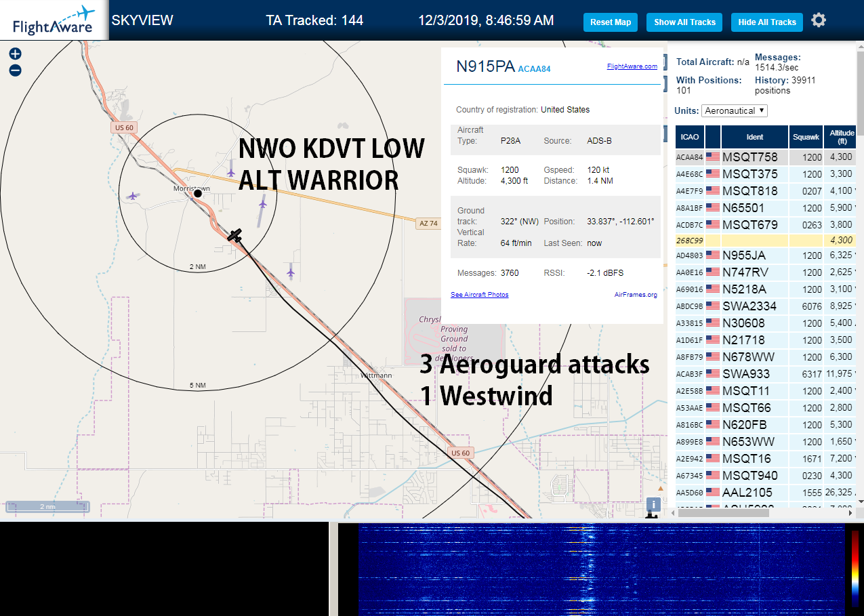Select purple aircraft north of Morristown label
This screenshot has width=864, height=616.
(231, 173)
